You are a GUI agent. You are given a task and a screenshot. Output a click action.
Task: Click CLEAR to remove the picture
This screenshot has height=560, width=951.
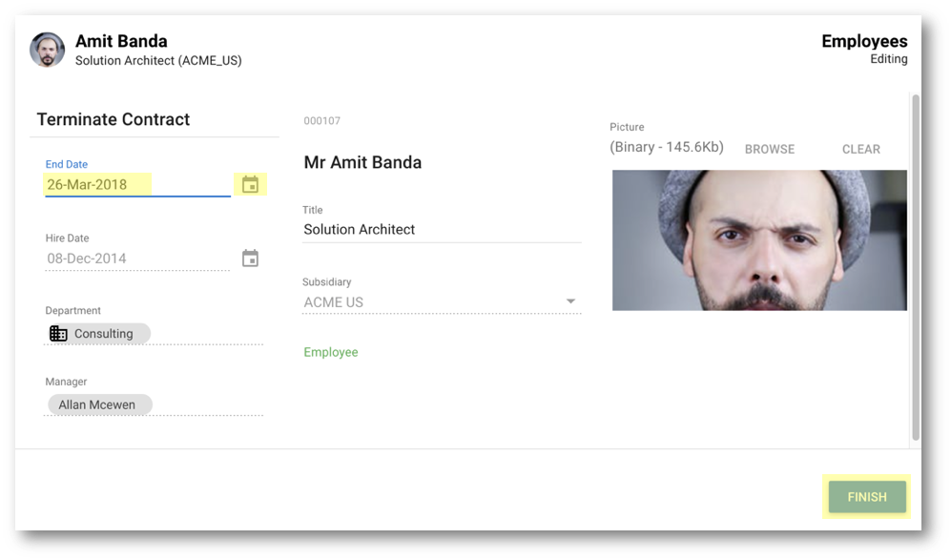(860, 149)
